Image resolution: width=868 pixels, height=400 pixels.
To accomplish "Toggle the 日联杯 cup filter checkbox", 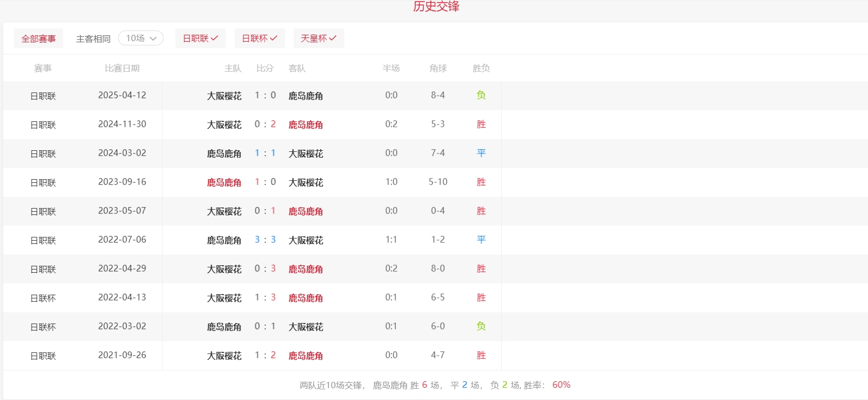I will tap(259, 39).
